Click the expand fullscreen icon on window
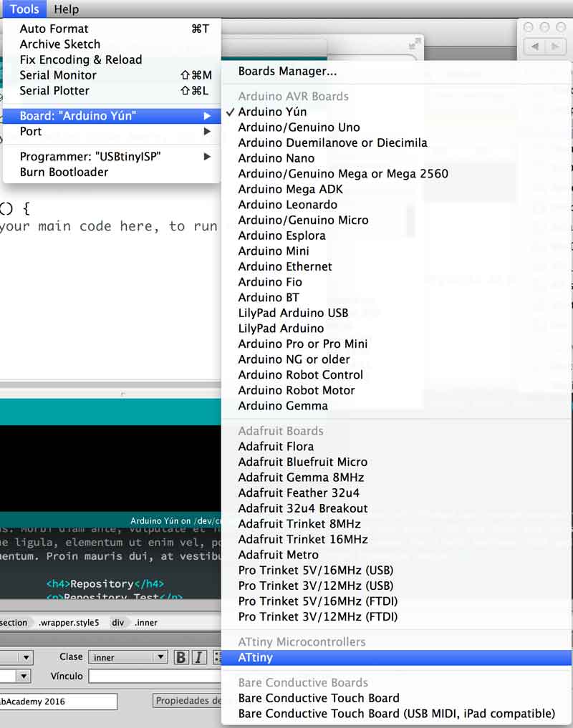Screen dimensions: 573x728 (415, 44)
